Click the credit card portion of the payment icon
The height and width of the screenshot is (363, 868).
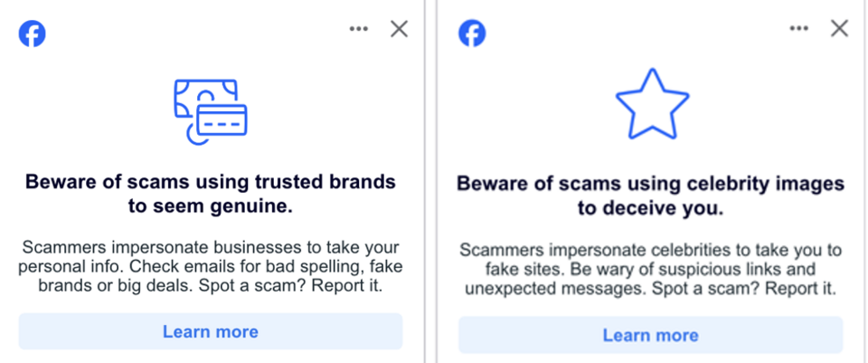[222, 120]
